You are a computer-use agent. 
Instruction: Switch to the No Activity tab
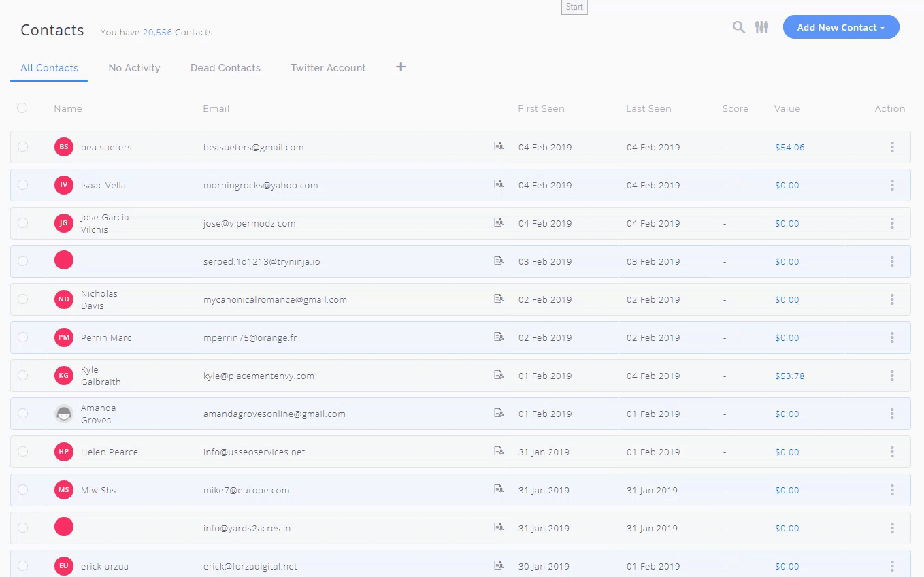coord(134,68)
